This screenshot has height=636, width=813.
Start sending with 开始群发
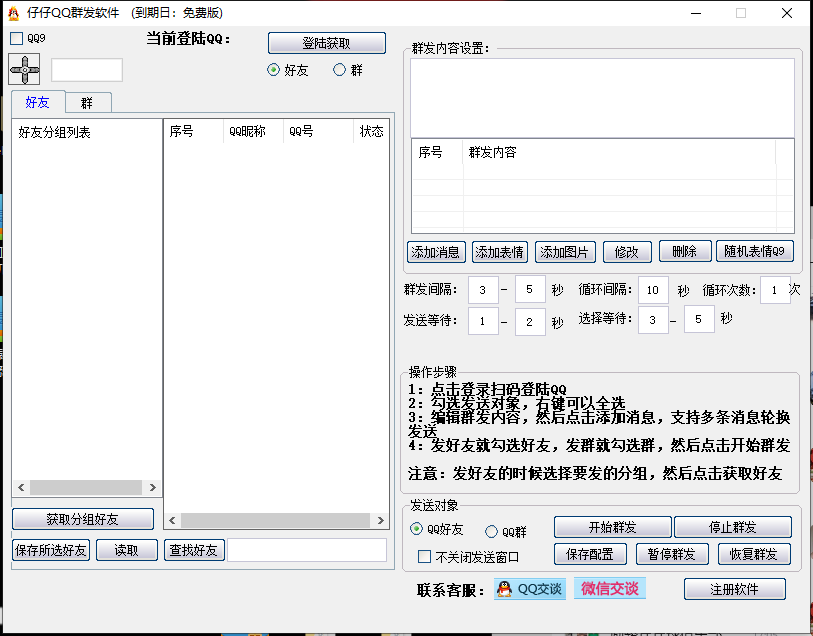coord(612,527)
